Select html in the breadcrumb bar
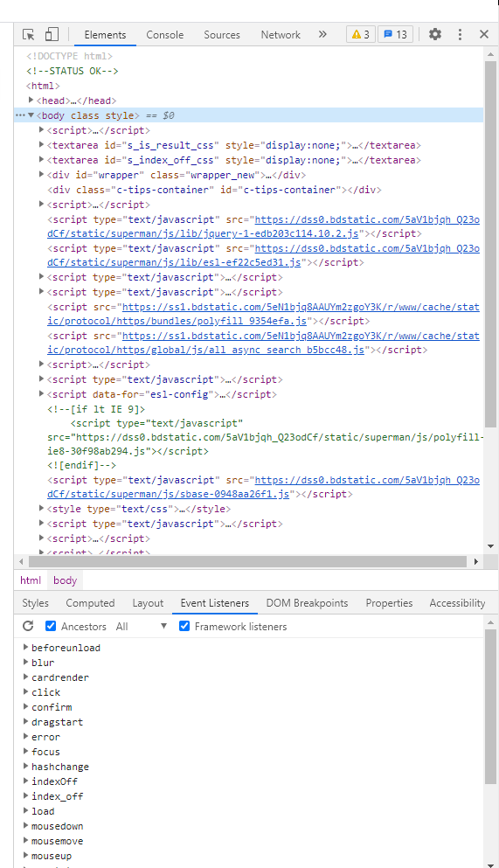Image resolution: width=499 pixels, height=868 pixels. (x=31, y=580)
